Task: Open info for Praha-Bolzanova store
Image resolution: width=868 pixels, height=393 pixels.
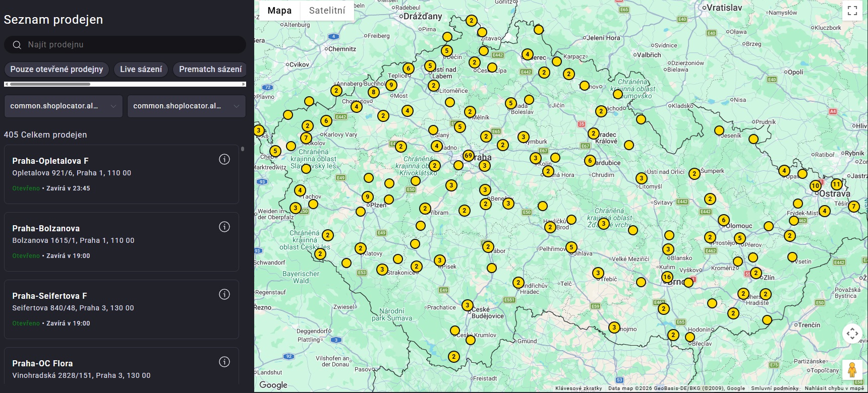Action: pos(224,227)
